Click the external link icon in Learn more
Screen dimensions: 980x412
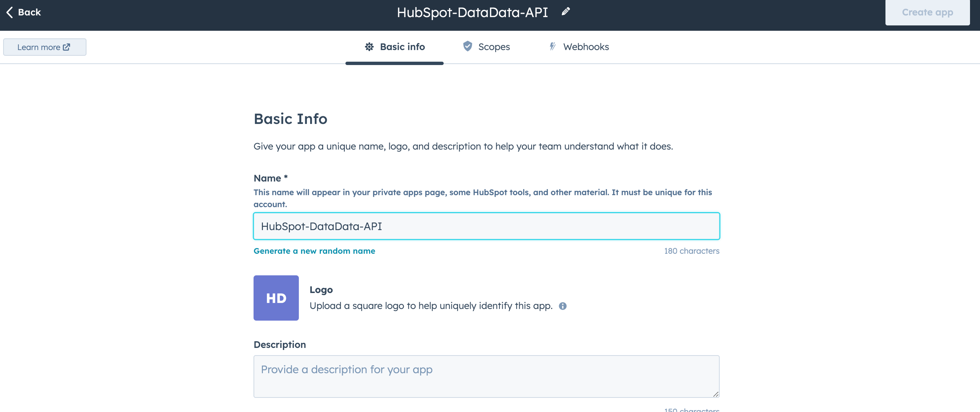pyautogui.click(x=67, y=47)
